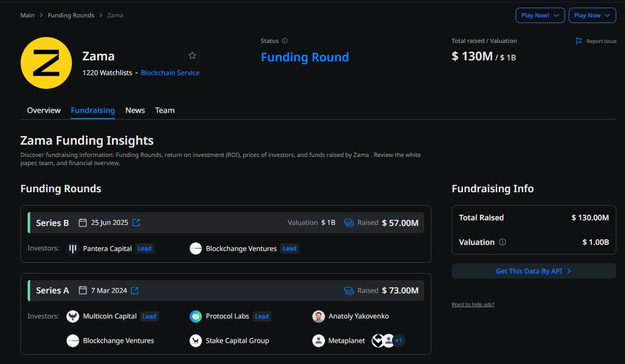Click Report issue link text
Screen dimensions: 625x364
point(602,41)
